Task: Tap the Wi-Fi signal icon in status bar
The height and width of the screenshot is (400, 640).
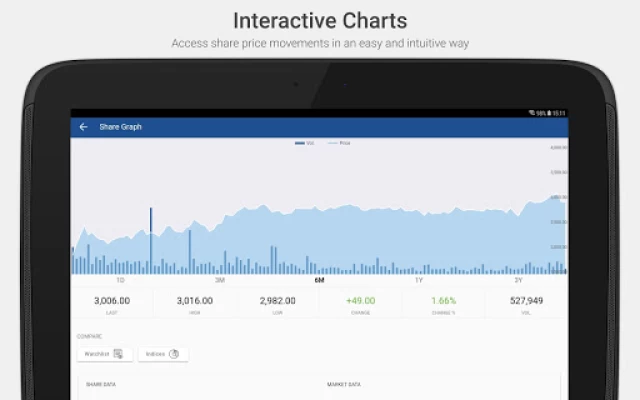Action: tap(533, 113)
